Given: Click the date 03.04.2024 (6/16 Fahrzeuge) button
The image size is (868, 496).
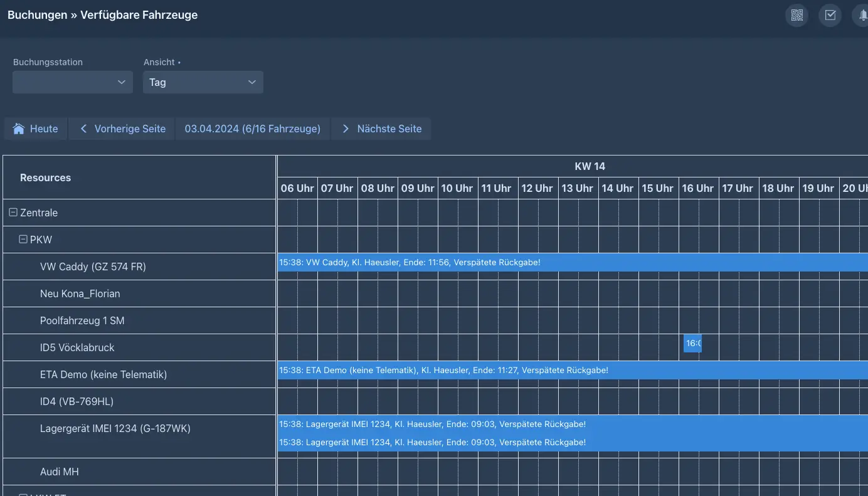Looking at the screenshot, I should coord(252,129).
